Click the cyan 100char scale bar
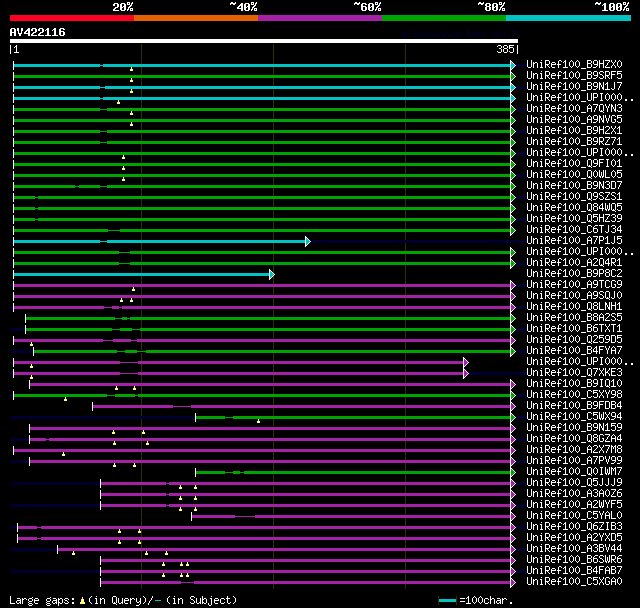Viewport: 640px width, 608px height. pos(447,601)
